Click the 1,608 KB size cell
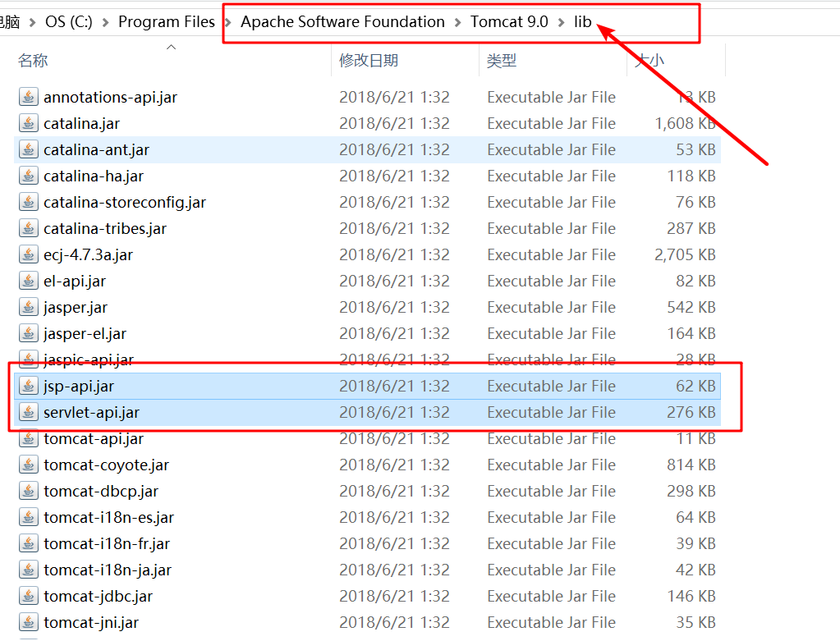This screenshot has width=840, height=641. coord(685,123)
